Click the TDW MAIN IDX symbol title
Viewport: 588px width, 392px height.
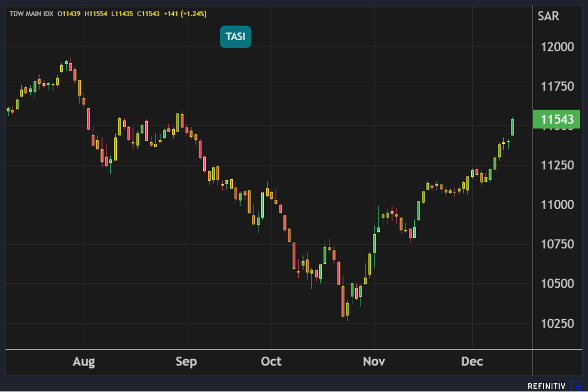coord(31,14)
